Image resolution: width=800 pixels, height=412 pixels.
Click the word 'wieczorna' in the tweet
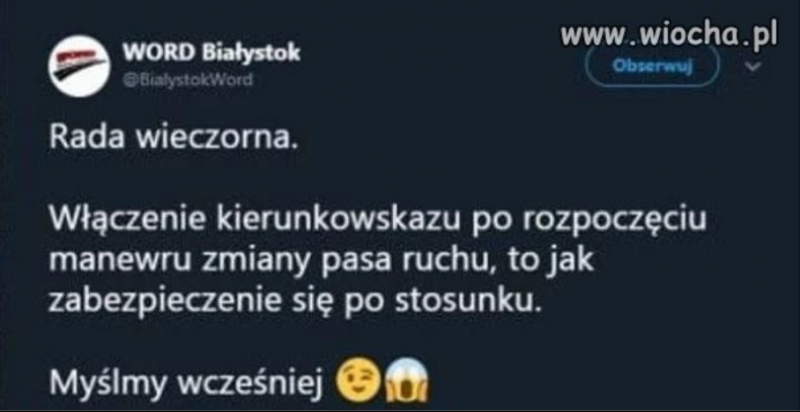click(x=211, y=139)
